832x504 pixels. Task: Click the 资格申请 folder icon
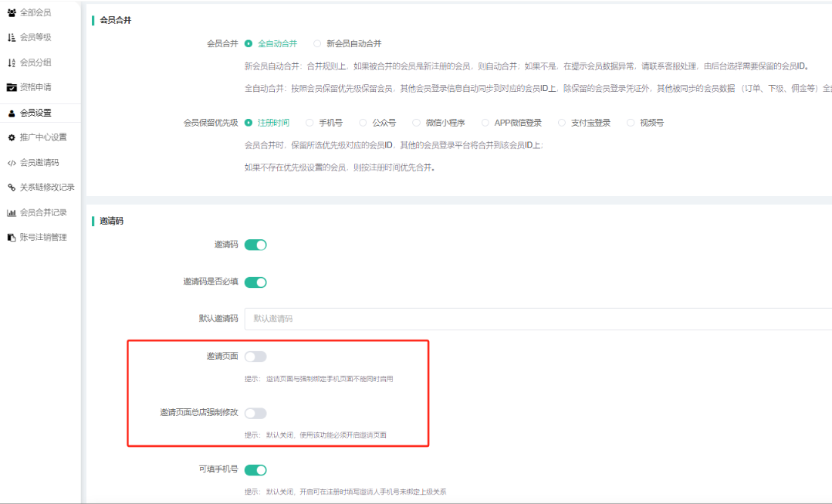12,87
